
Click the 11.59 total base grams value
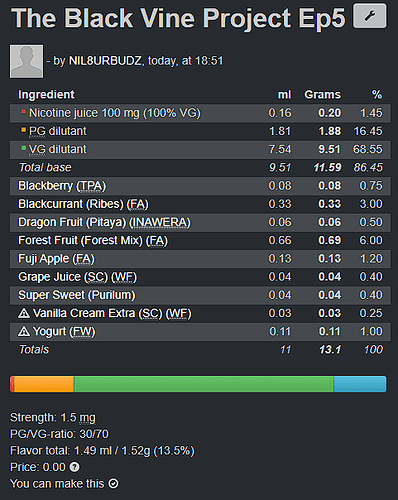point(327,168)
